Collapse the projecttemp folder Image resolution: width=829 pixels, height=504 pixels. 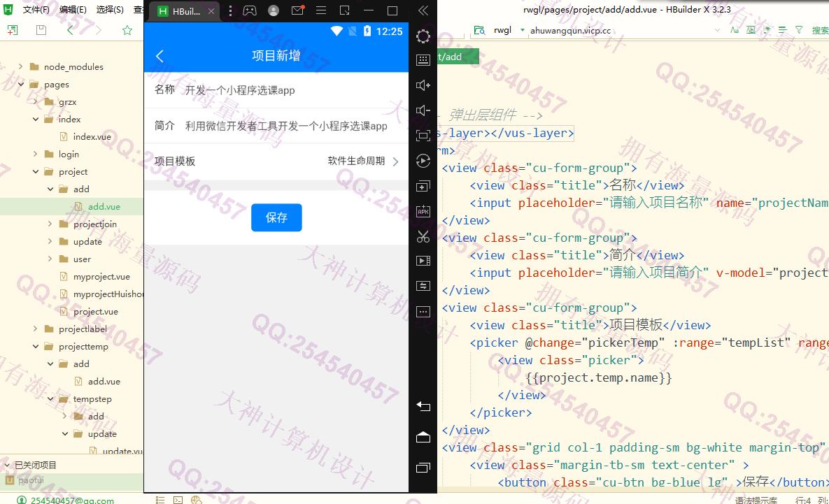(36, 347)
